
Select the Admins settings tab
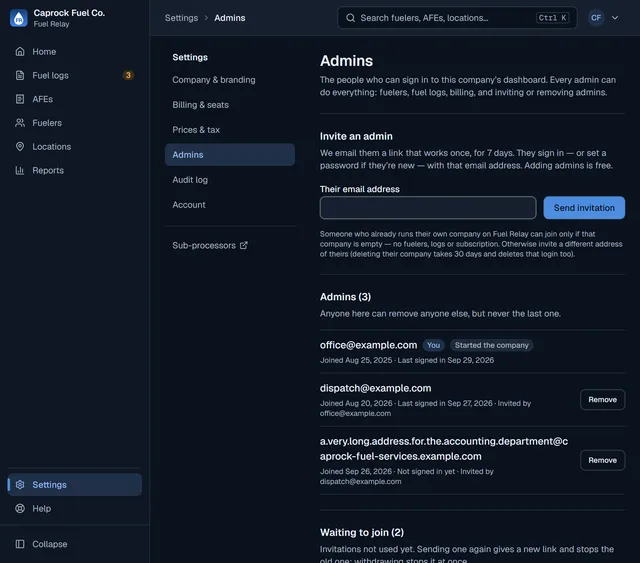229,154
